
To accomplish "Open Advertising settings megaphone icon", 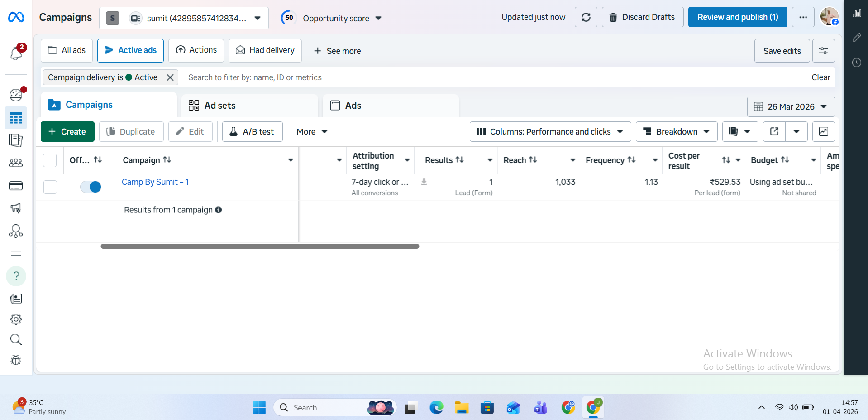I will click(x=16, y=208).
